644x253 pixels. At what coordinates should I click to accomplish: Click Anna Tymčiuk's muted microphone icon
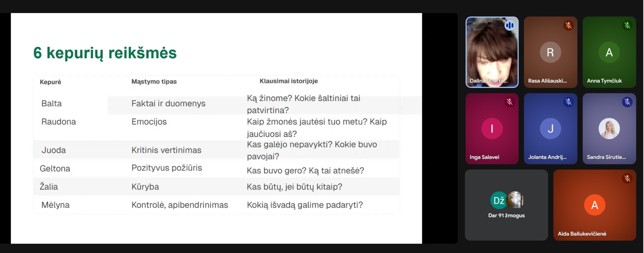627,25
